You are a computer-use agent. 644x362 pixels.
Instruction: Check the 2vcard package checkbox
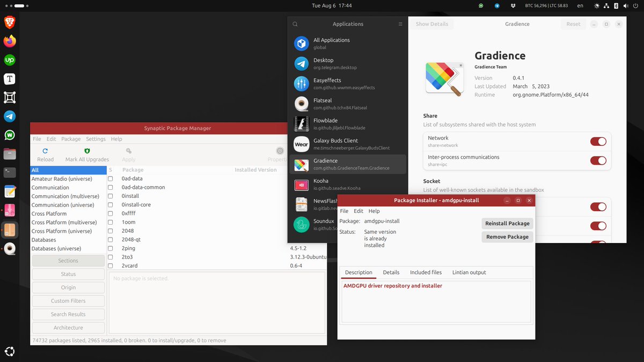[111, 265]
